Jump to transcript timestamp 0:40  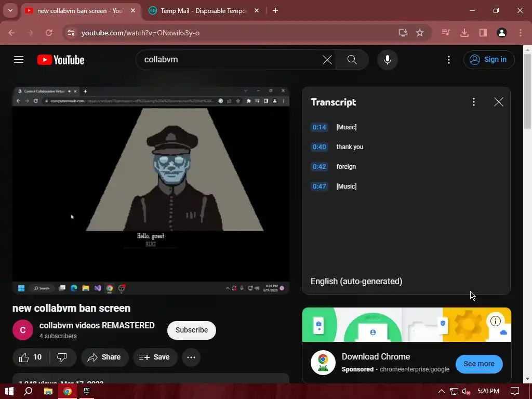pyautogui.click(x=319, y=147)
